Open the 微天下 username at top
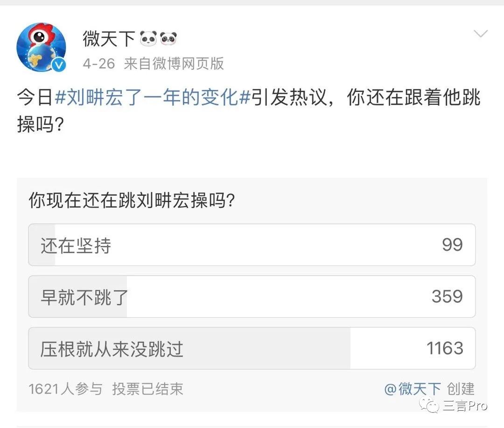Viewport: 504px width, 428px height. (x=109, y=39)
